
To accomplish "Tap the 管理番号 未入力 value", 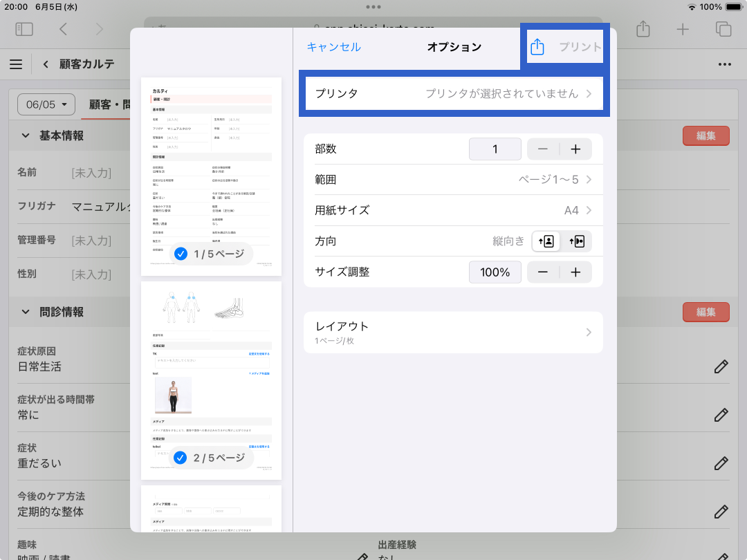I will (91, 241).
